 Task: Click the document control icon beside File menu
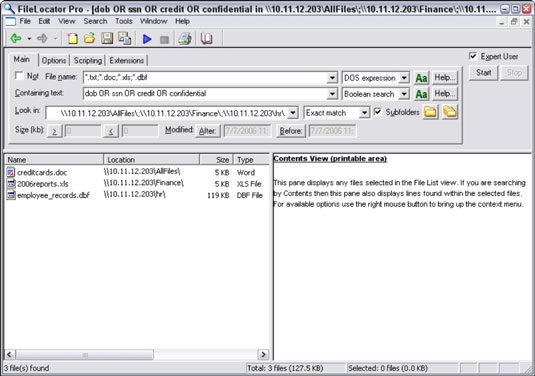(x=10, y=21)
